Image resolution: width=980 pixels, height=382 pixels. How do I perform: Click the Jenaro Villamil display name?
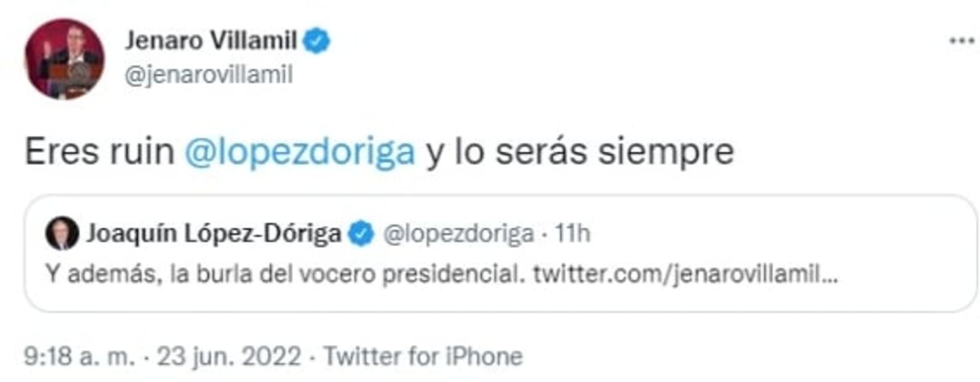[211, 41]
